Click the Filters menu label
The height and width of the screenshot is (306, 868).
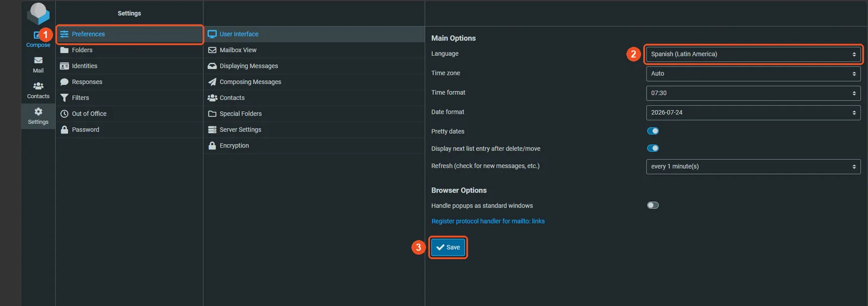click(80, 98)
